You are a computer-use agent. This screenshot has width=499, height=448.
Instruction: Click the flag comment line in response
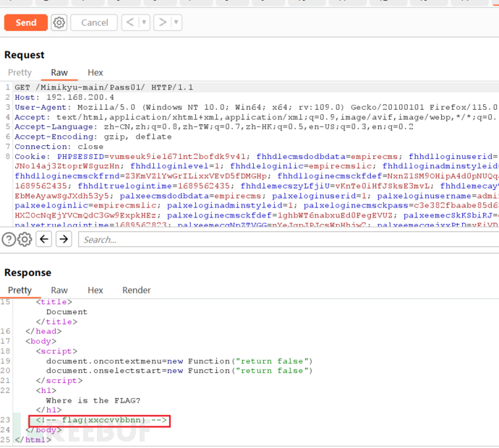(100, 420)
